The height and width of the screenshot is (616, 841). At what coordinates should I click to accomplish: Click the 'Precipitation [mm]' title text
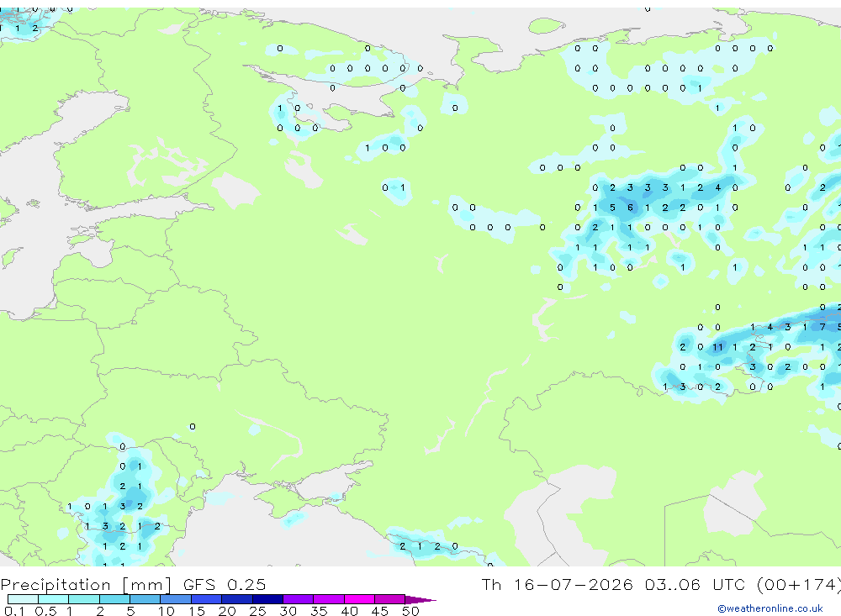(x=86, y=585)
